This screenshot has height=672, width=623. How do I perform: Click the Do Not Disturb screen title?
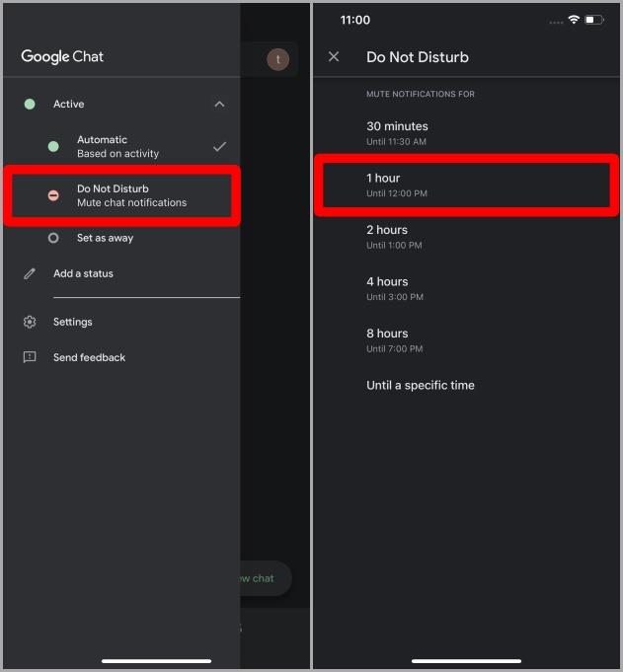point(418,57)
